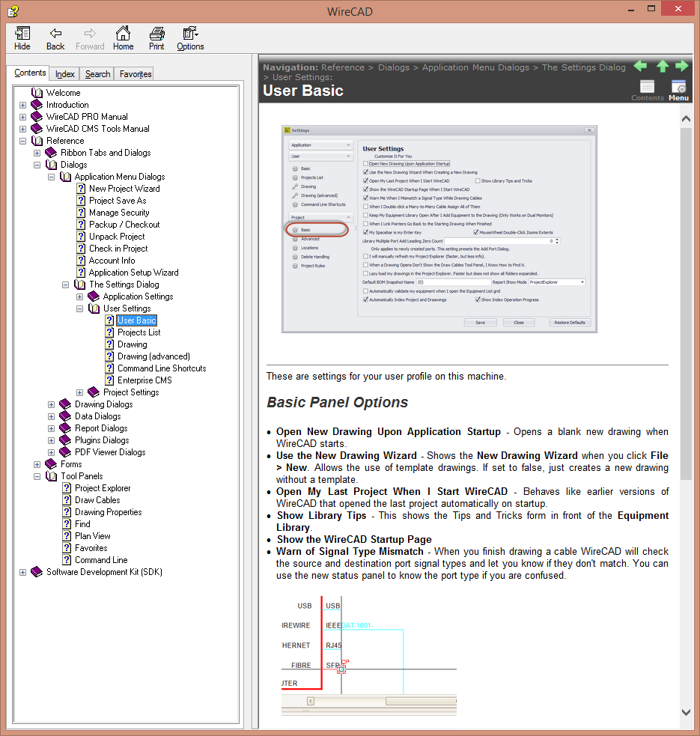Open The Settings Dialog breadcrumb link

pyautogui.click(x=583, y=67)
